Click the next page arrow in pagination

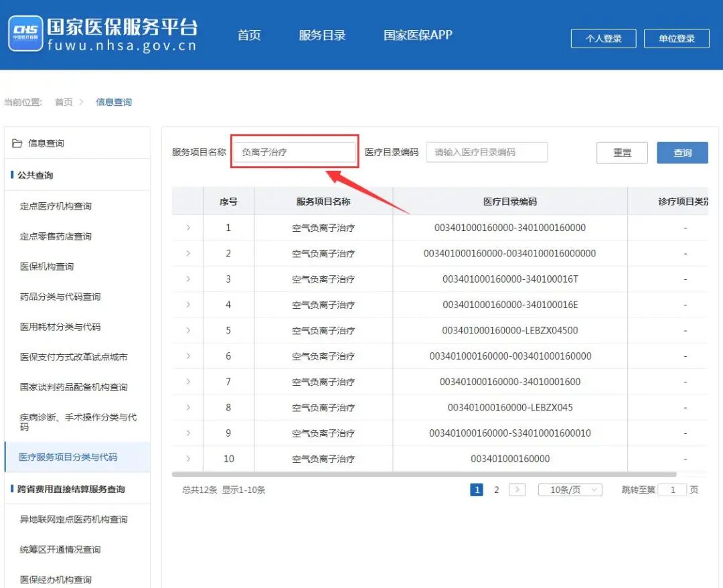coord(517,490)
